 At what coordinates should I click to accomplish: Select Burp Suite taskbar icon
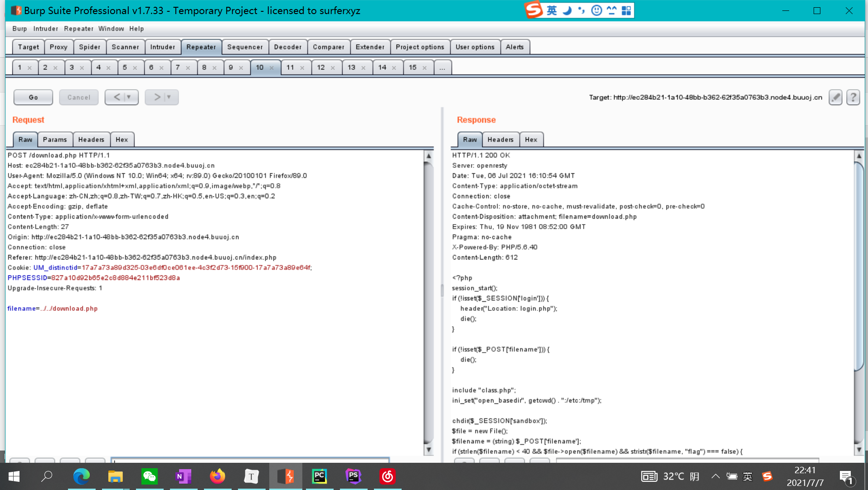[x=286, y=476]
